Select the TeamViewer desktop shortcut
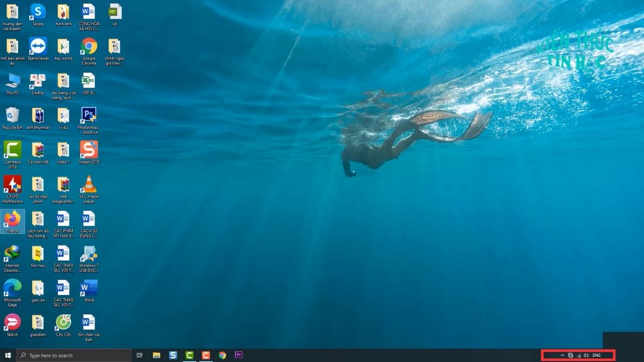Image resolution: width=644 pixels, height=362 pixels. pos(38,49)
